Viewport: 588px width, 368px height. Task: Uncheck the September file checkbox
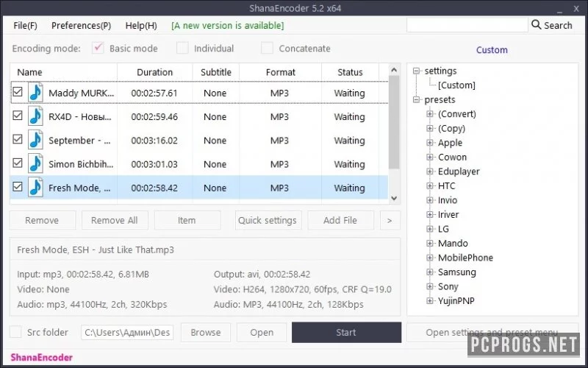(18, 139)
